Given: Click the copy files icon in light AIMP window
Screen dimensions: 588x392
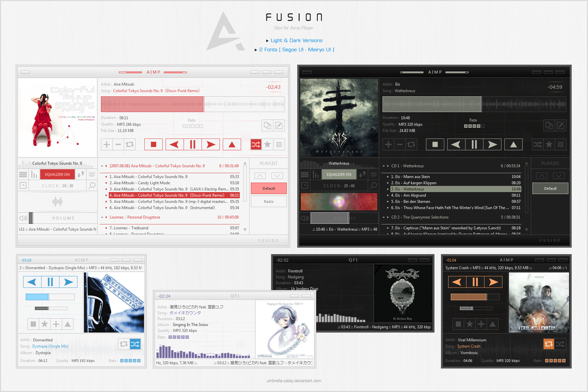Looking at the screenshot, I should pyautogui.click(x=268, y=125).
